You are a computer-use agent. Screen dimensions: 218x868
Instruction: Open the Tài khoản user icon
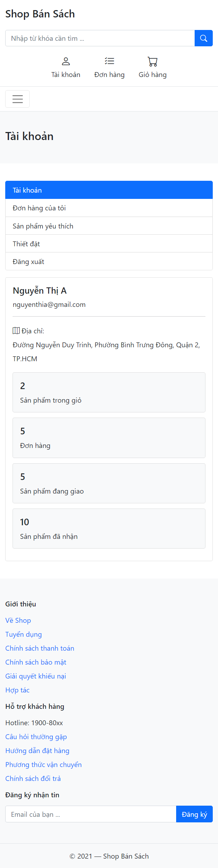66,61
